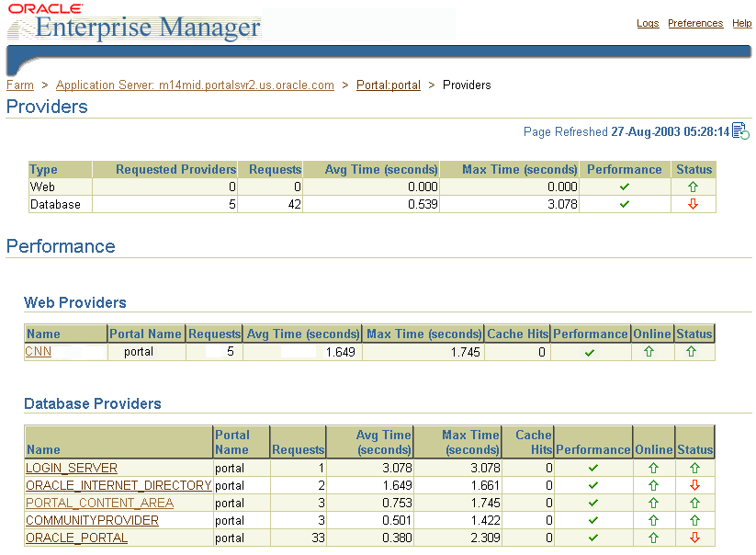Click the Database Providers section heading
This screenshot has height=555, width=756.
pos(93,403)
